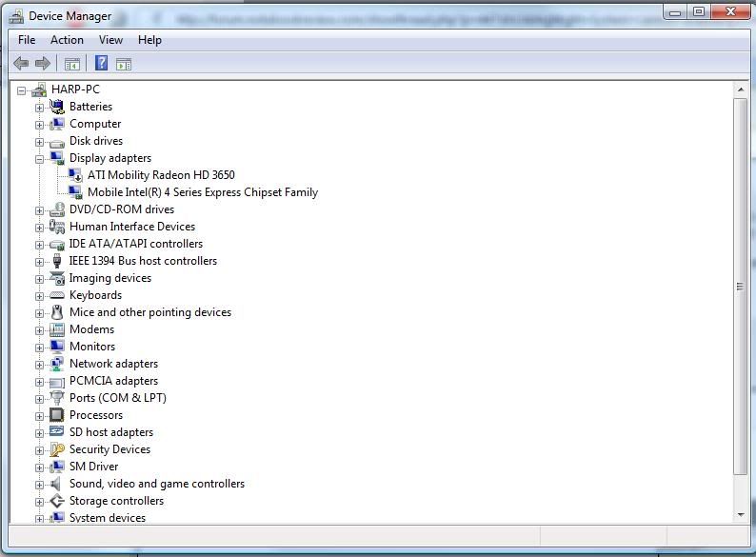Click the scroll down arrow of the device list

coord(741,515)
